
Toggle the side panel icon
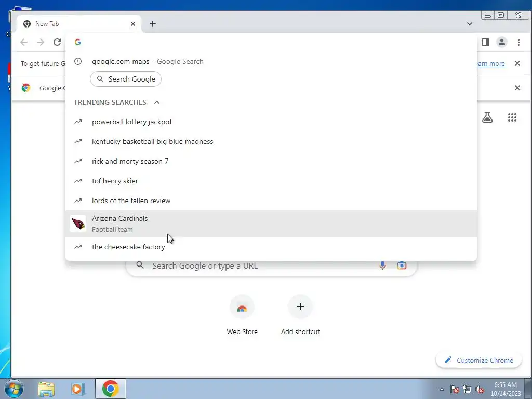[485, 42]
